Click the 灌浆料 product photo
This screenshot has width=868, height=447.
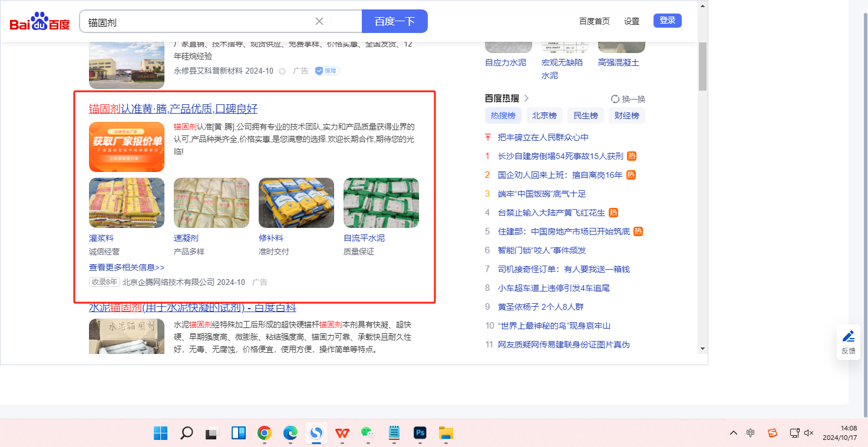pos(127,203)
